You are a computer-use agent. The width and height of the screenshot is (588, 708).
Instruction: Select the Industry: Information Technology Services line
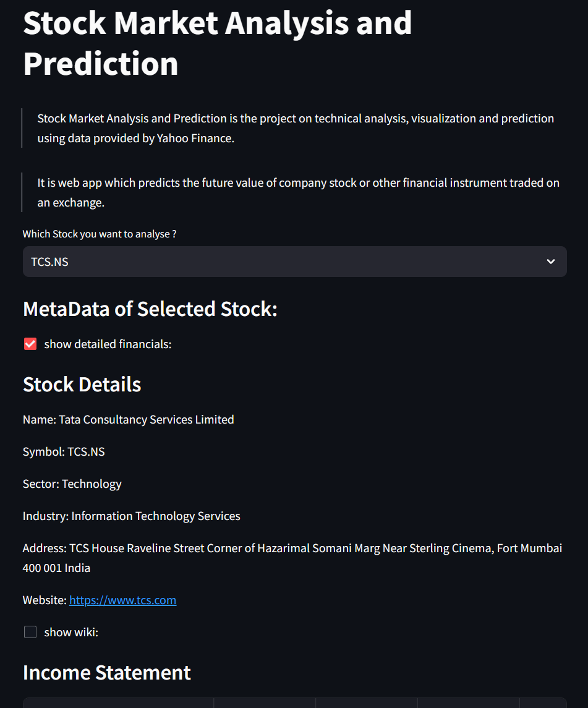pos(132,516)
